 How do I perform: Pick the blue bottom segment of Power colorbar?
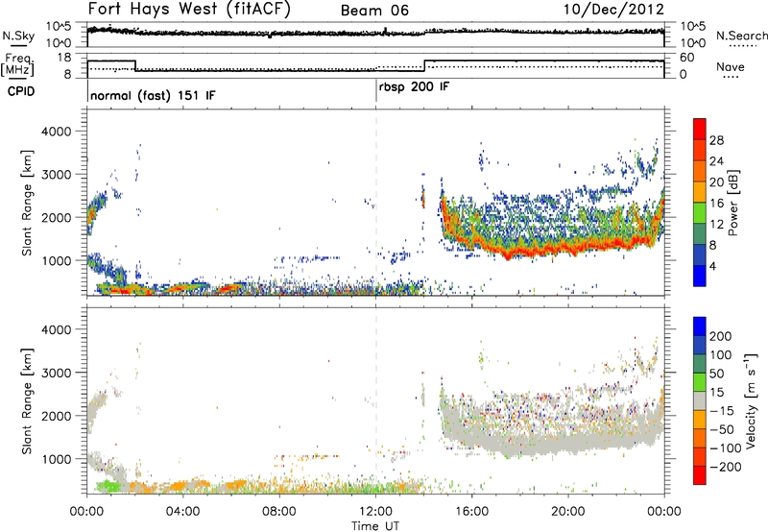(700, 276)
